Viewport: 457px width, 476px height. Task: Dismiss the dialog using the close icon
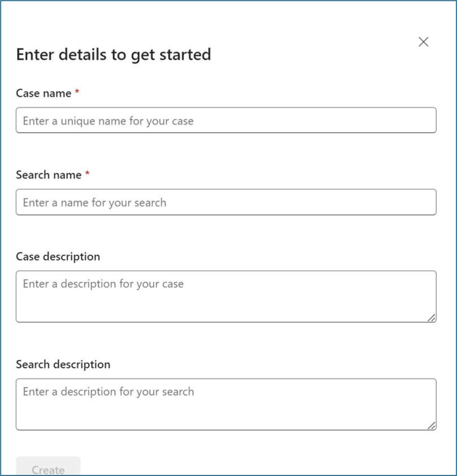tap(423, 41)
